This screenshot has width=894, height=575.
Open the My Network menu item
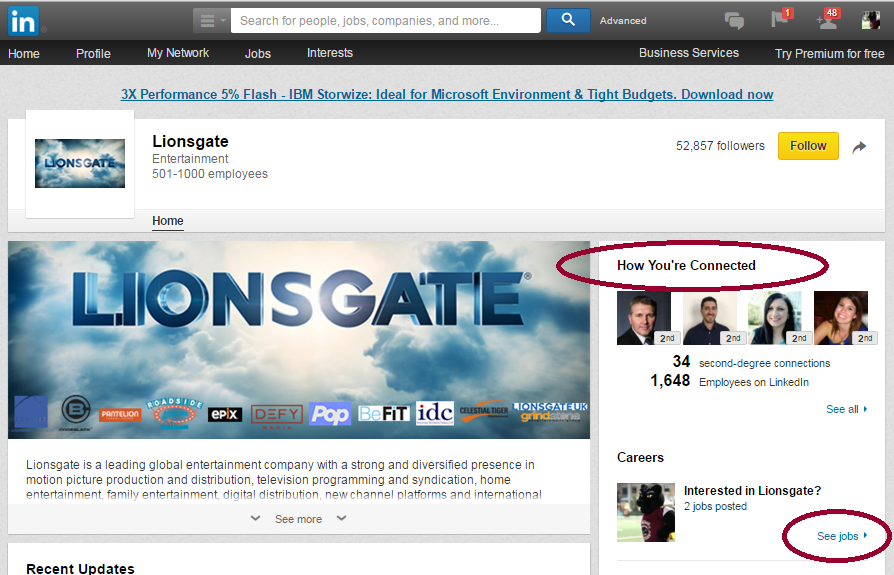(178, 53)
